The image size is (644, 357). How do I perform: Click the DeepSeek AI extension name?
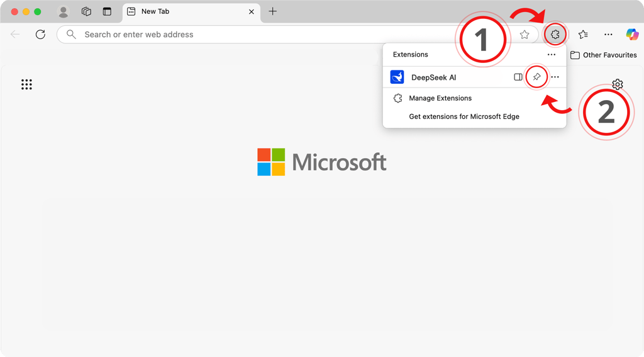click(434, 77)
